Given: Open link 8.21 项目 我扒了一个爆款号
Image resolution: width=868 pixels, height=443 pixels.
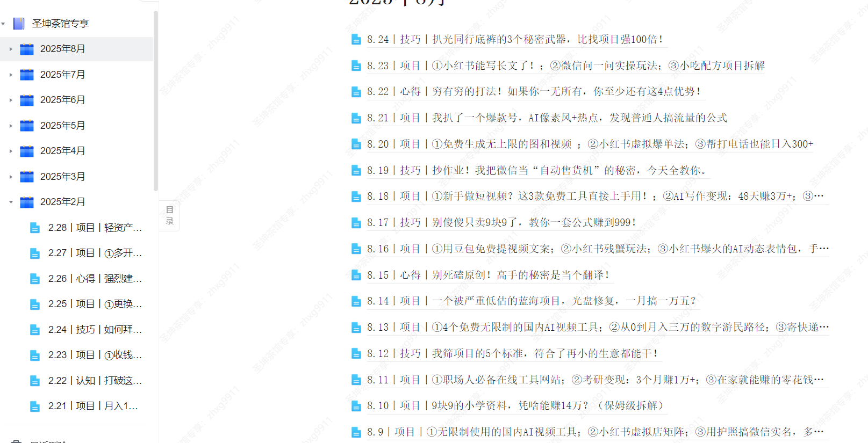Looking at the screenshot, I should [547, 118].
